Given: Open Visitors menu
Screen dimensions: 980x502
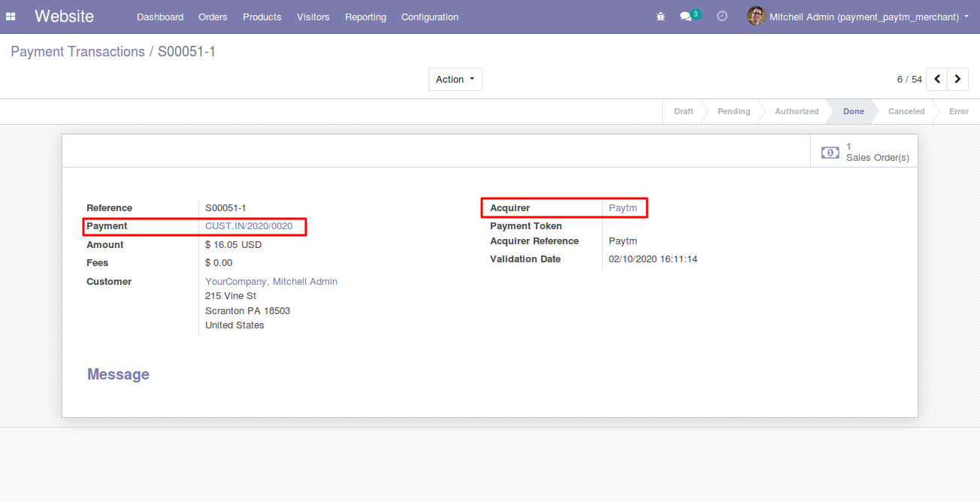Looking at the screenshot, I should [313, 17].
